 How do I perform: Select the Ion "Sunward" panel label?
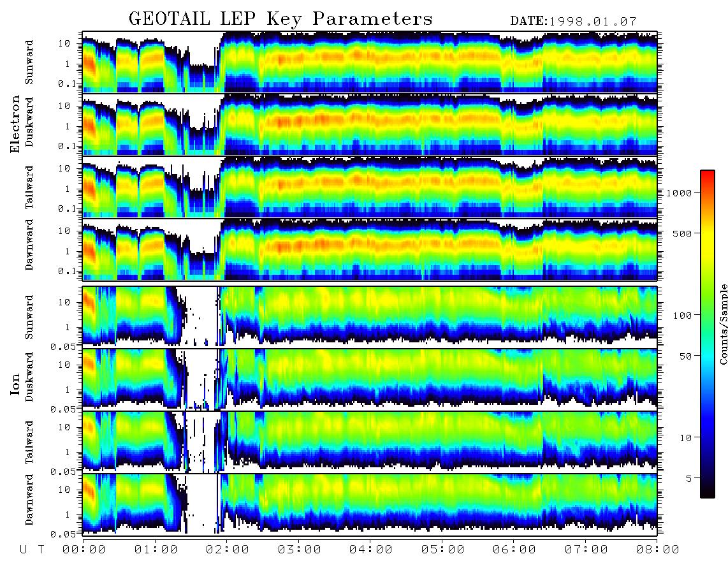(x=29, y=317)
